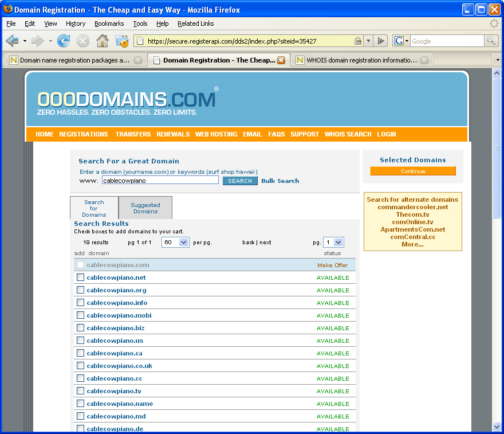Check the cablecowpiano.ca checkbox
Image resolution: width=504 pixels, height=434 pixels.
(x=80, y=353)
